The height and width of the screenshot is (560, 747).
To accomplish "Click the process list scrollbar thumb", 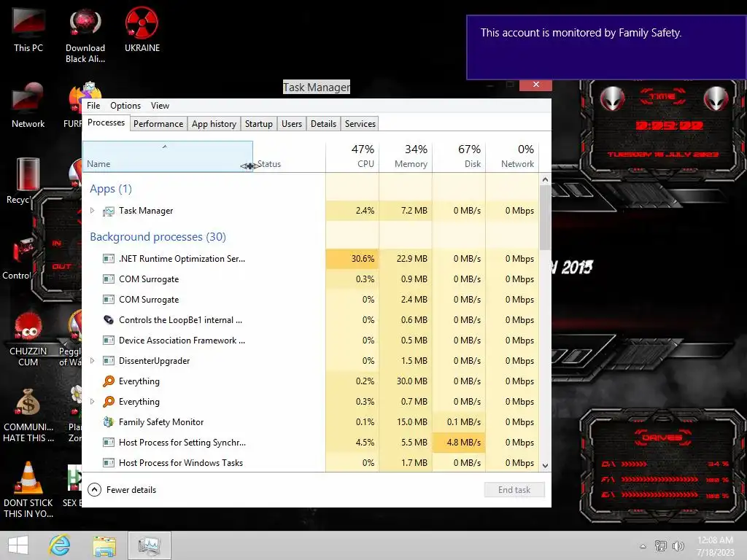I will (x=545, y=217).
